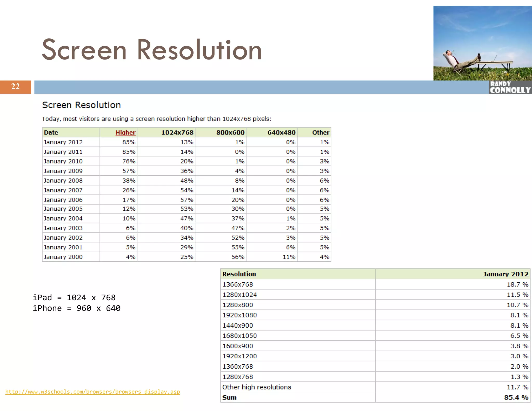Select the January 2006 row label
The image size is (532, 411).
click(63, 200)
